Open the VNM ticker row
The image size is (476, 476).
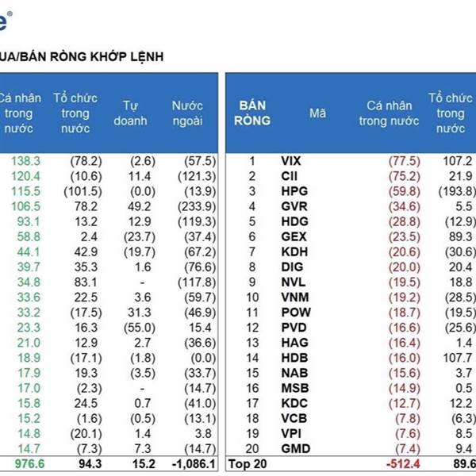coord(294,297)
